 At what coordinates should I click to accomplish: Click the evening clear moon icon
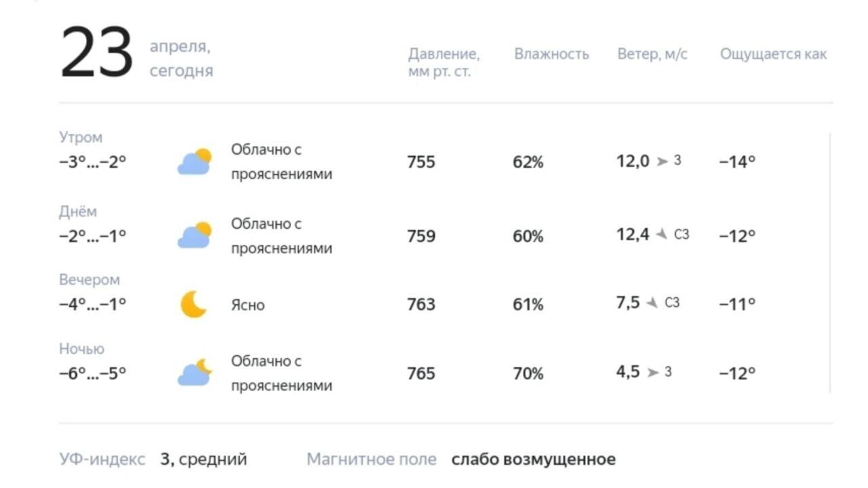(194, 304)
